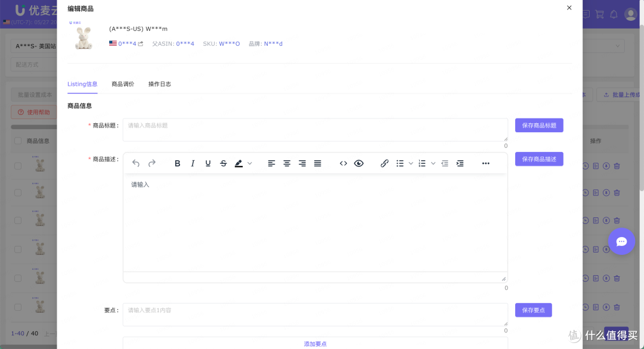Increase indent
This screenshot has width=644, height=349.
click(x=460, y=163)
